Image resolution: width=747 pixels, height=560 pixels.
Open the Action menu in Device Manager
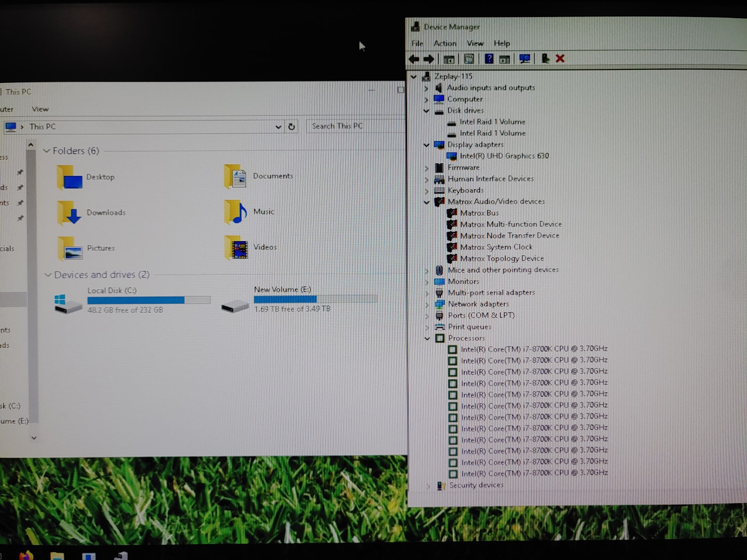[x=445, y=44]
